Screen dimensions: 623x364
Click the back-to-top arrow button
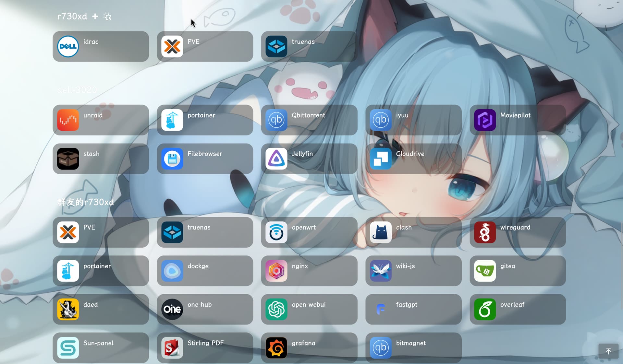click(608, 351)
